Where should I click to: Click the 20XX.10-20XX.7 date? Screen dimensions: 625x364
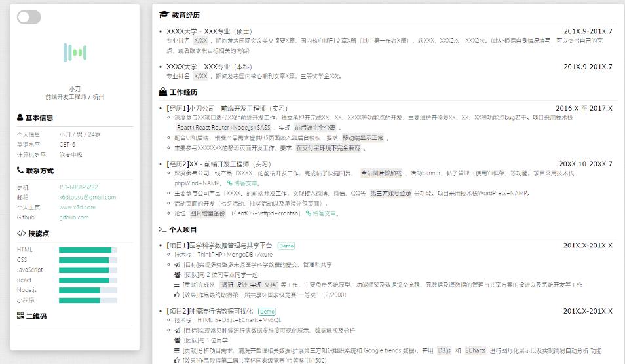(586, 164)
